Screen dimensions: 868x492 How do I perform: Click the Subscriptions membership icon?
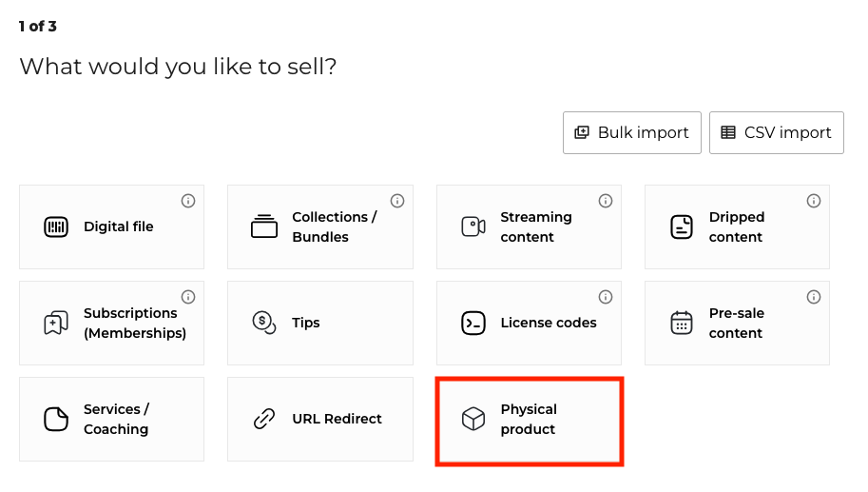(56, 324)
